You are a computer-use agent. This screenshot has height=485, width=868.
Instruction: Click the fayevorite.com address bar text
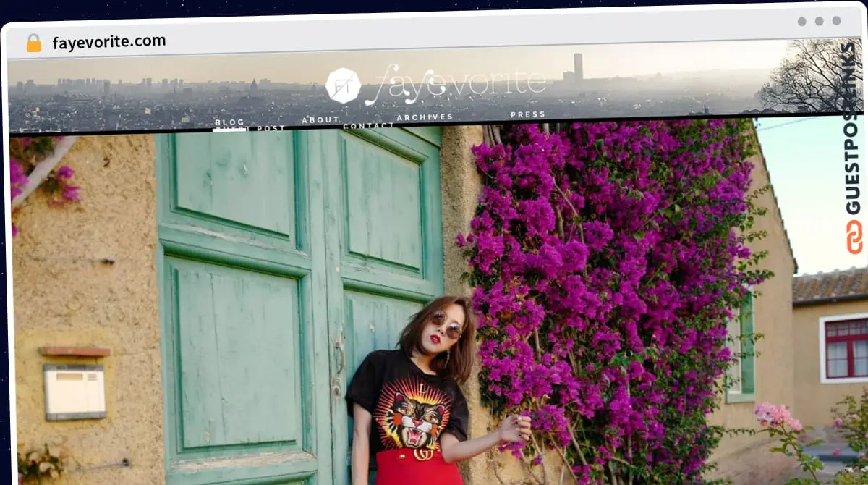click(109, 42)
